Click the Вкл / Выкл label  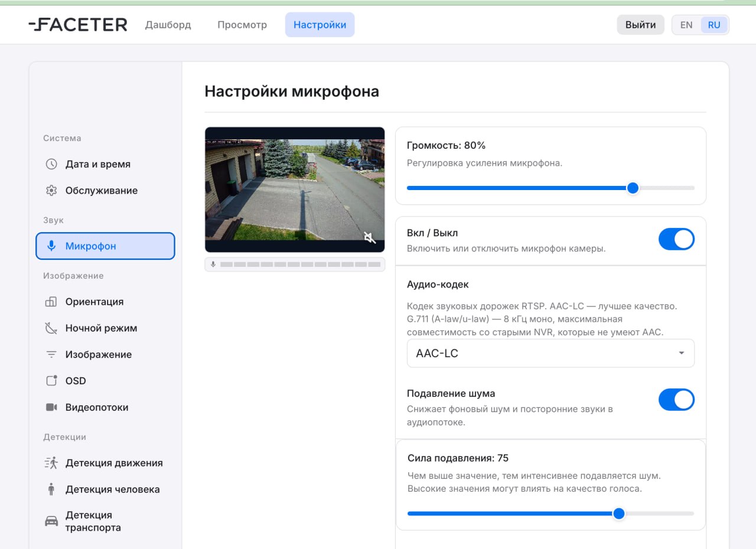432,233
